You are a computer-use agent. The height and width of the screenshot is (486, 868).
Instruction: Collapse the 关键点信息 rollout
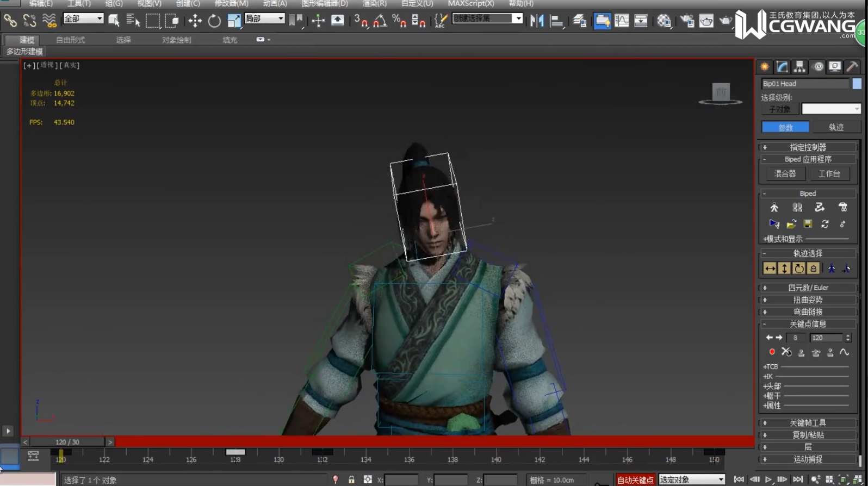coord(808,324)
